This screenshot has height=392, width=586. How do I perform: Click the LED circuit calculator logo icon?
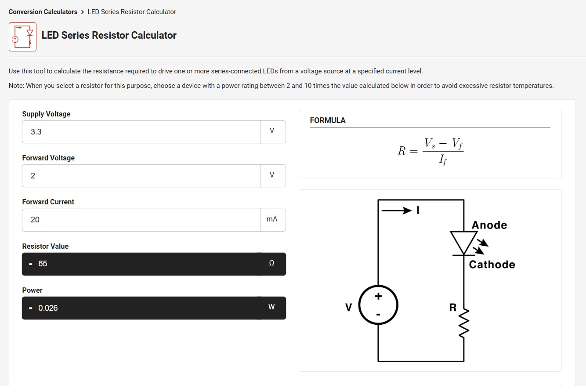point(23,37)
